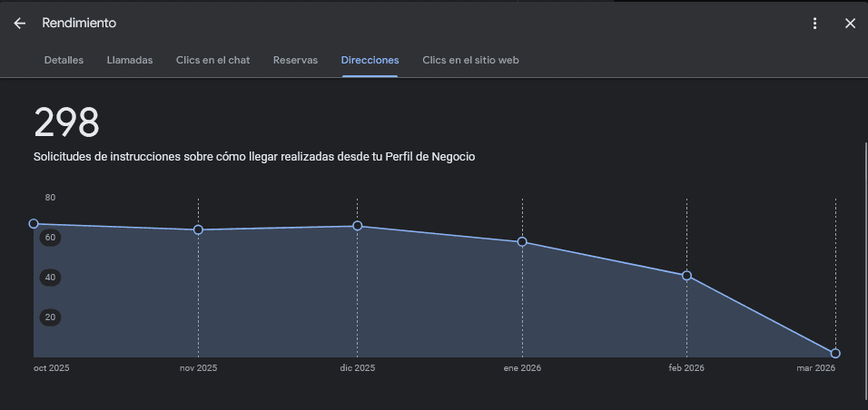The image size is (868, 410).
Task: Click the 'nov 2025' axis label
Action: coord(198,368)
